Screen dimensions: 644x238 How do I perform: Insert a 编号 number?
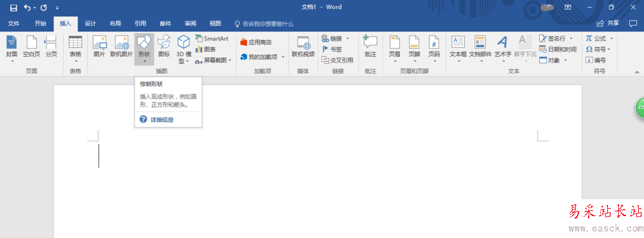(596, 60)
